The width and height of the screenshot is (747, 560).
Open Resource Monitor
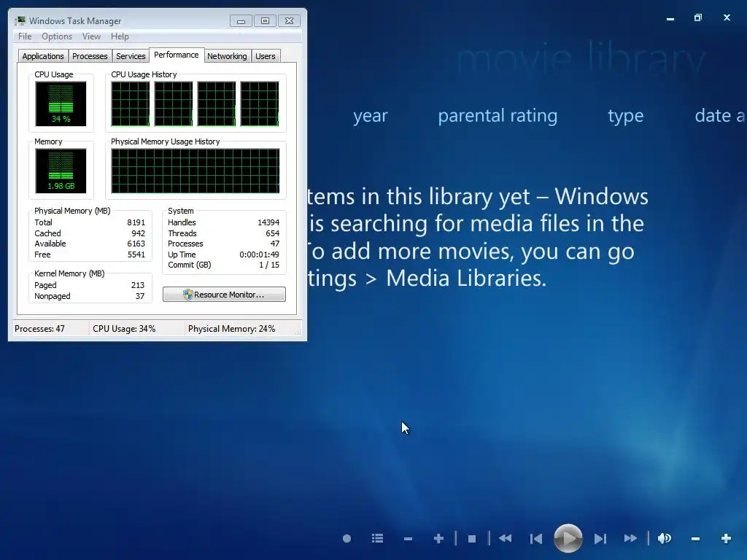pos(224,295)
